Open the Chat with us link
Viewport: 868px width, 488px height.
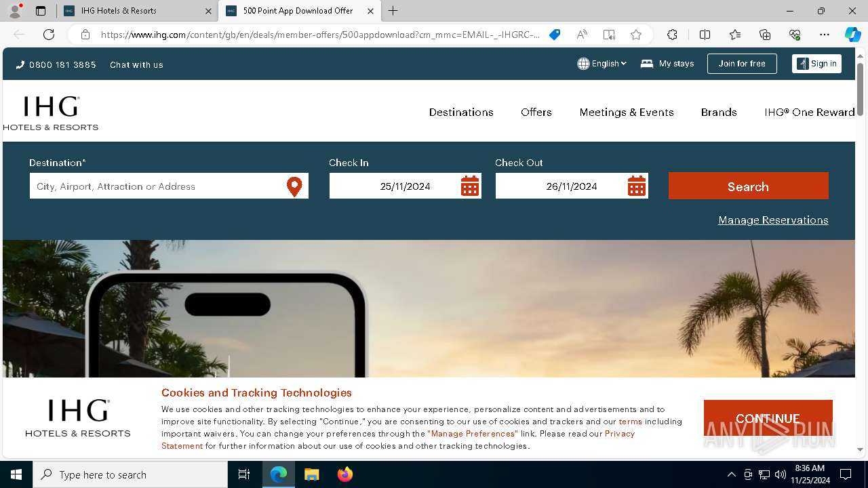136,65
